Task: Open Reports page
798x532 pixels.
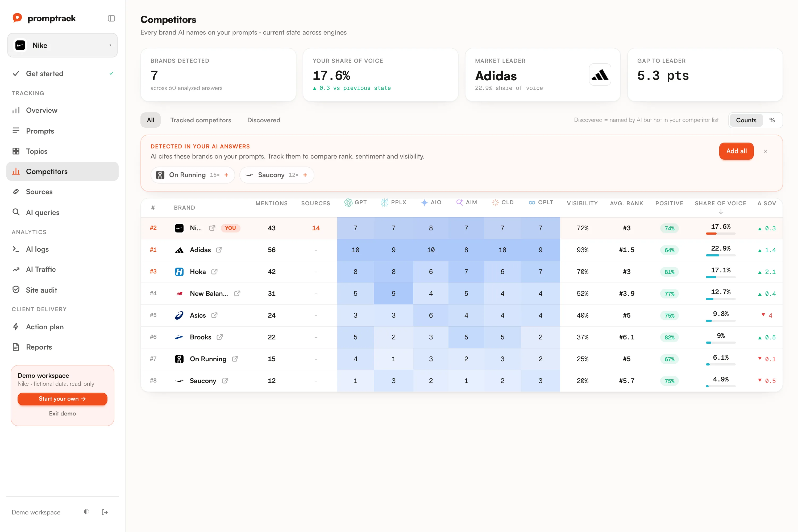Action: tap(63, 347)
